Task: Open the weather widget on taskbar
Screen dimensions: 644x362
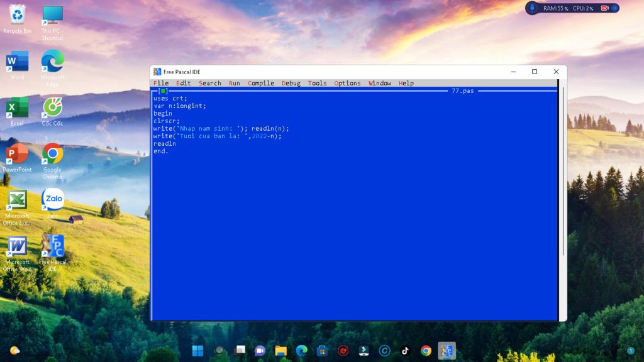Action: pos(15,351)
